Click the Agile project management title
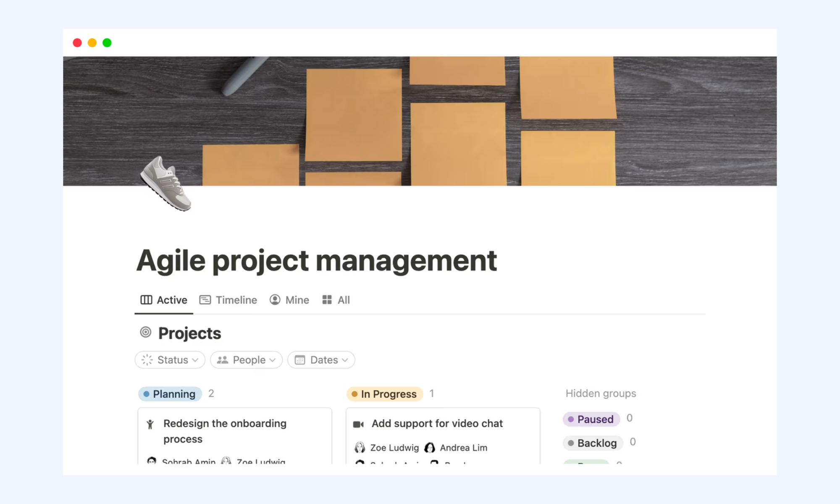 coord(317,261)
